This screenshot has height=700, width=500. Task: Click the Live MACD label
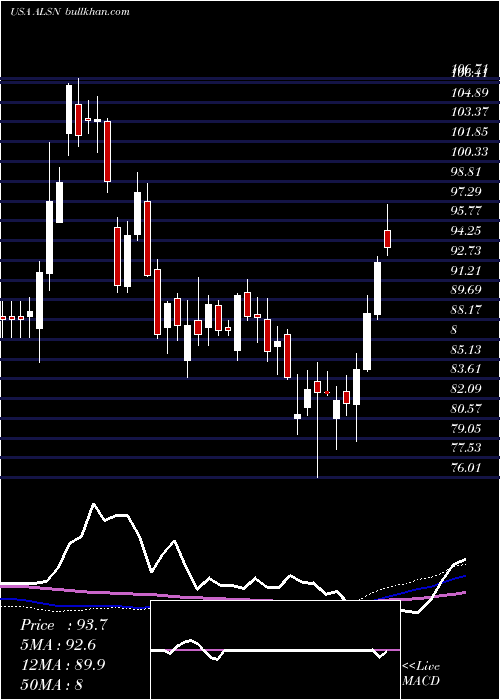point(421,673)
